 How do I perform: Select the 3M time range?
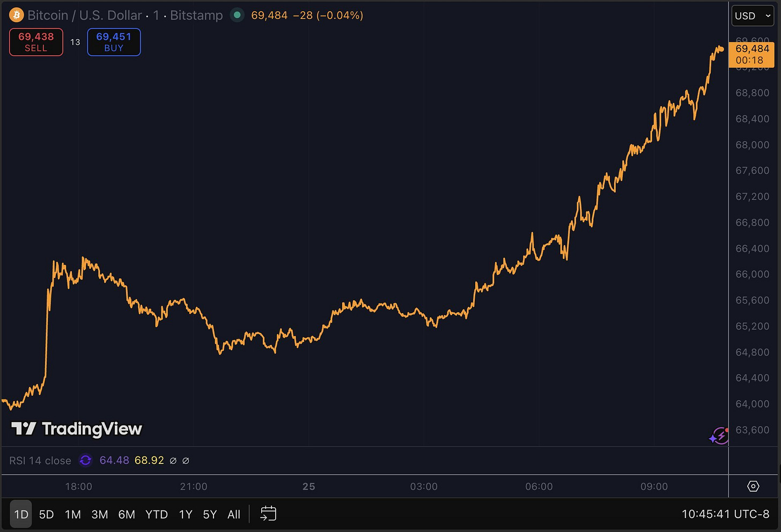pyautogui.click(x=100, y=514)
